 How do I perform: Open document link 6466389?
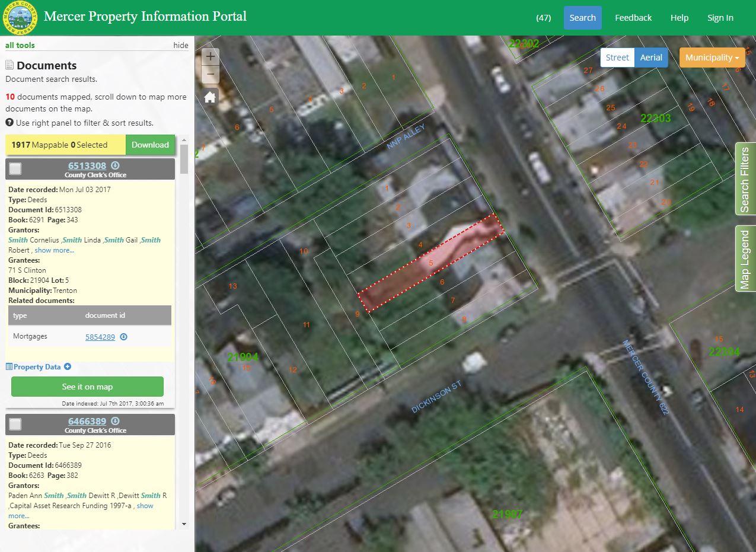87,421
